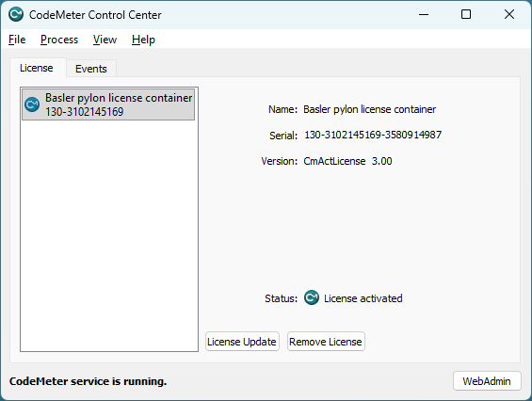The image size is (532, 401).
Task: Click the License activated status text
Action: 363,298
